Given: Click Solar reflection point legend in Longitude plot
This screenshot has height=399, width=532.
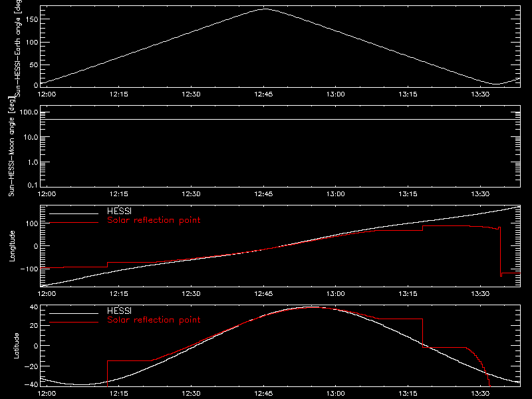Looking at the screenshot, I should click(154, 220).
